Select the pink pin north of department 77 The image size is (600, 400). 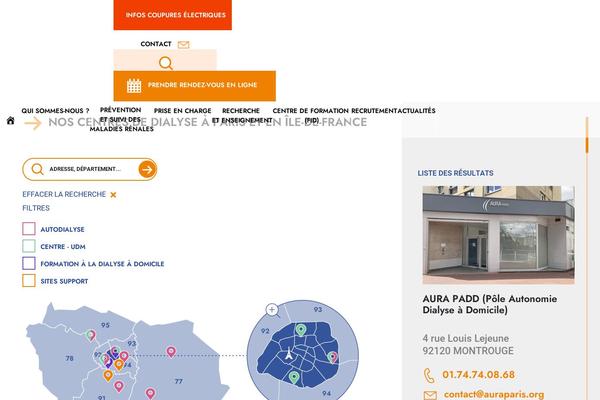(x=171, y=352)
